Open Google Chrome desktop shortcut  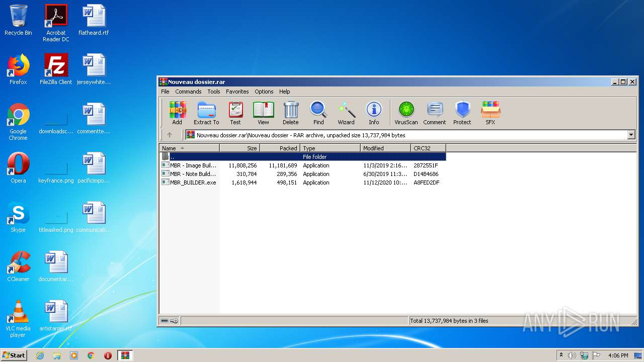tap(18, 122)
